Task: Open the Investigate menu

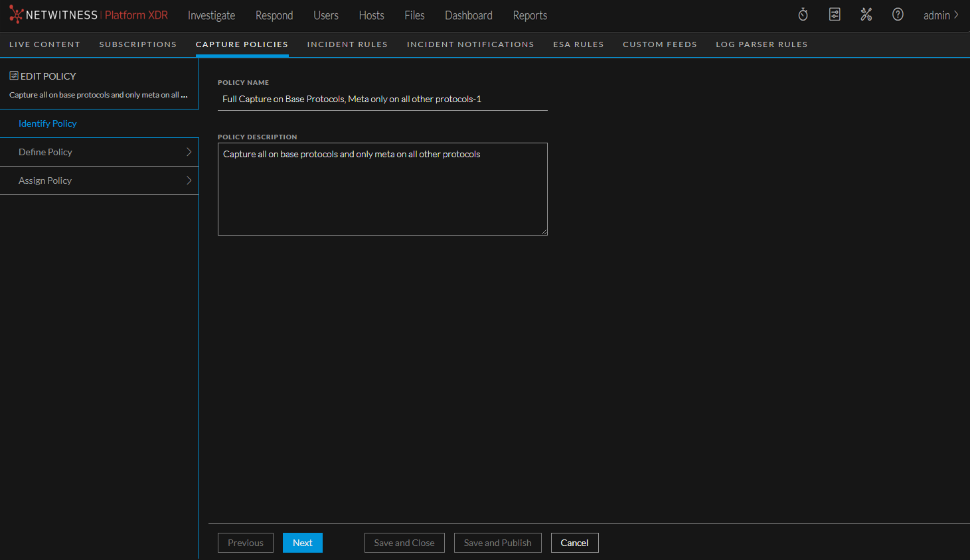Action: [x=211, y=15]
